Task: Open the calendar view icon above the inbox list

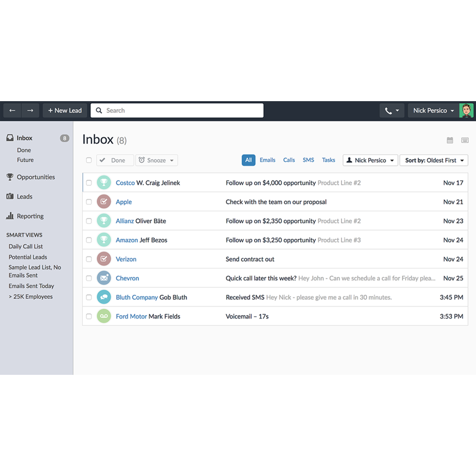Action: coord(450,140)
